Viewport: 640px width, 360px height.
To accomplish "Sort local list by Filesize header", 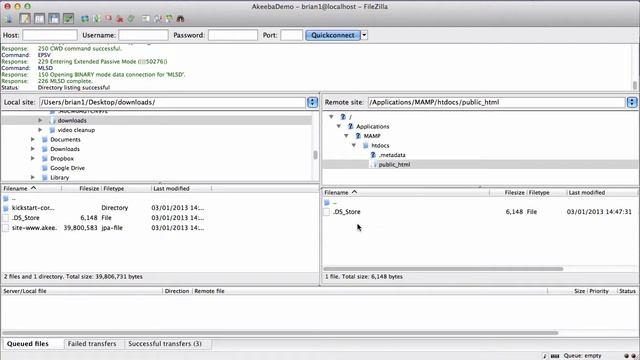I will click(x=81, y=189).
